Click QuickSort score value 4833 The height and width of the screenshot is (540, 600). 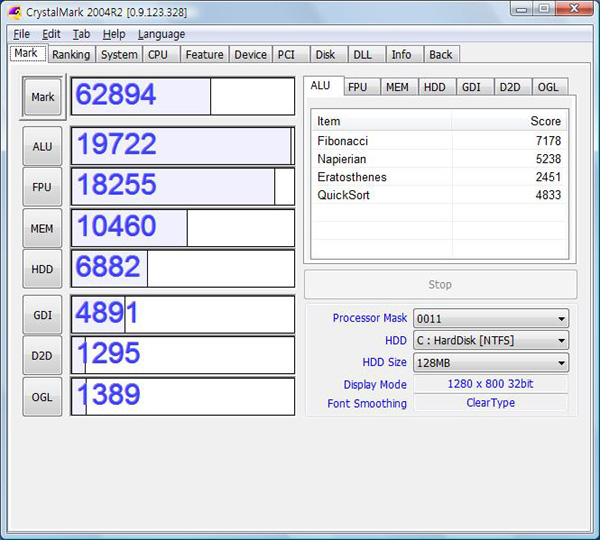[548, 195]
